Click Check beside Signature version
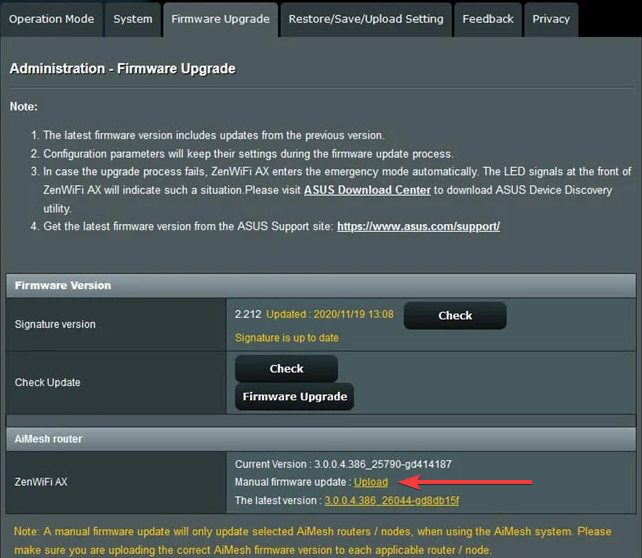642x558 pixels. [455, 316]
